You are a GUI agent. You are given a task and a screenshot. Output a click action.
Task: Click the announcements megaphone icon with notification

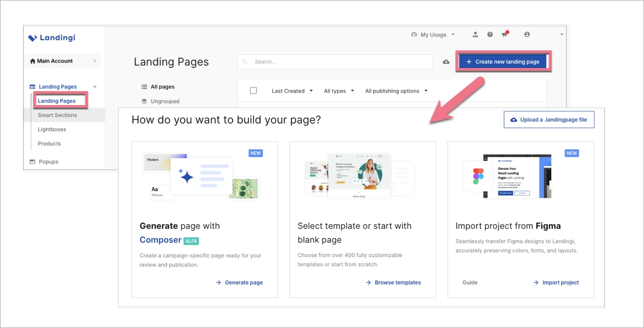(505, 34)
